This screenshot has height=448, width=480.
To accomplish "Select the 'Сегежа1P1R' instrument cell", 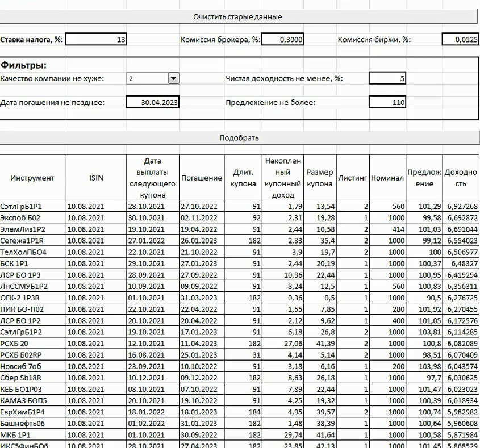I will [x=33, y=241].
